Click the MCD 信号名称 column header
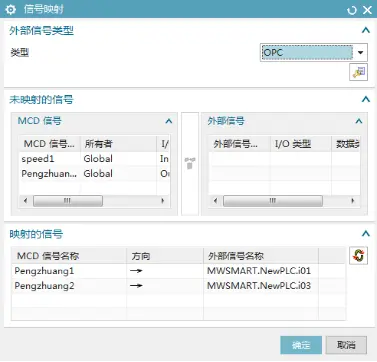The image size is (377, 362). pos(69,256)
